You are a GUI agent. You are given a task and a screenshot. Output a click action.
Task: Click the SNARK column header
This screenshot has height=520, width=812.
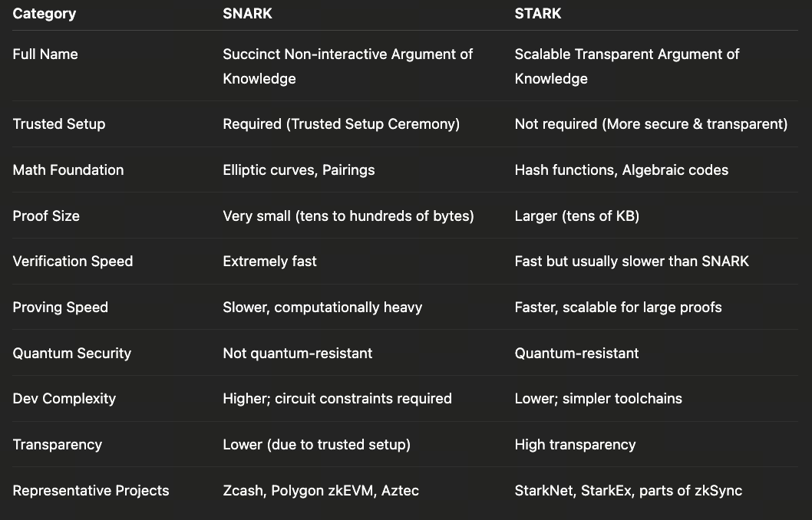point(247,13)
